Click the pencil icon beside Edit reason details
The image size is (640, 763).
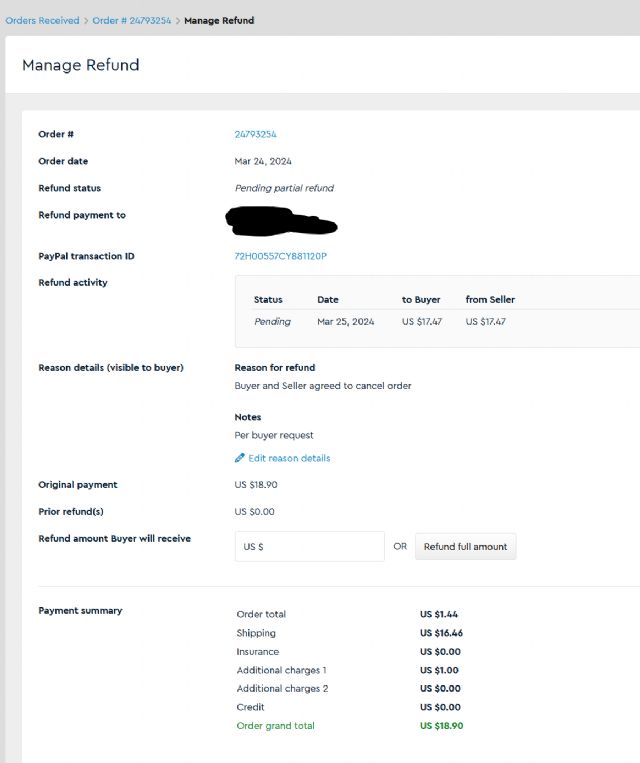pos(239,458)
